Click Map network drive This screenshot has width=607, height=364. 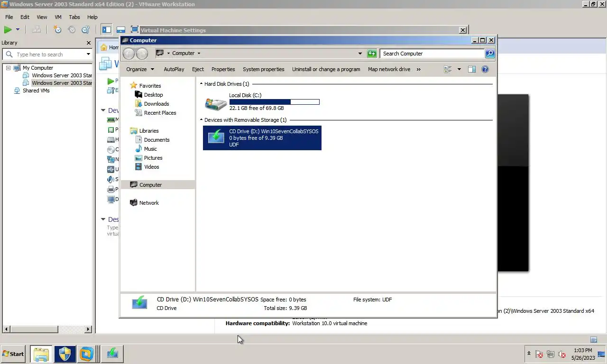pos(389,69)
